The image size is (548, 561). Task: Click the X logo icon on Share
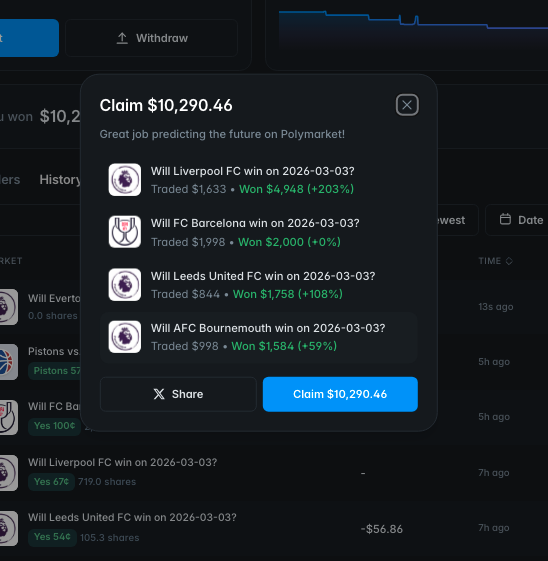[159, 394]
